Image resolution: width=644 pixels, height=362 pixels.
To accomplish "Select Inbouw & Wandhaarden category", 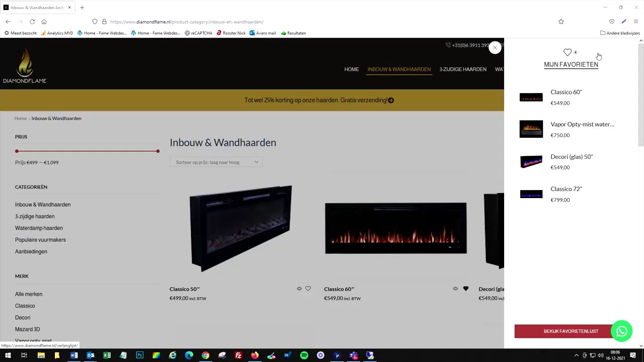I will coord(43,205).
